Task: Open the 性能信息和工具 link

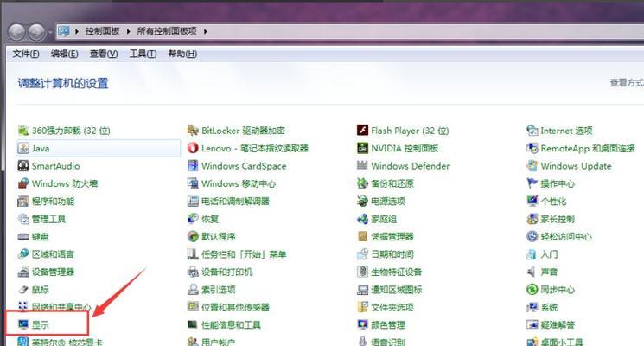Action: (x=231, y=325)
